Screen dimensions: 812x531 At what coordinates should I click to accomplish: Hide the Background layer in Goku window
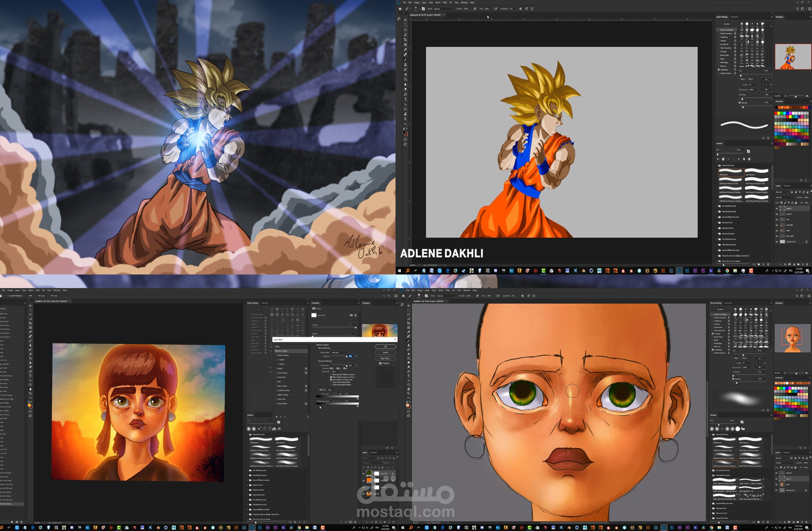click(x=777, y=242)
